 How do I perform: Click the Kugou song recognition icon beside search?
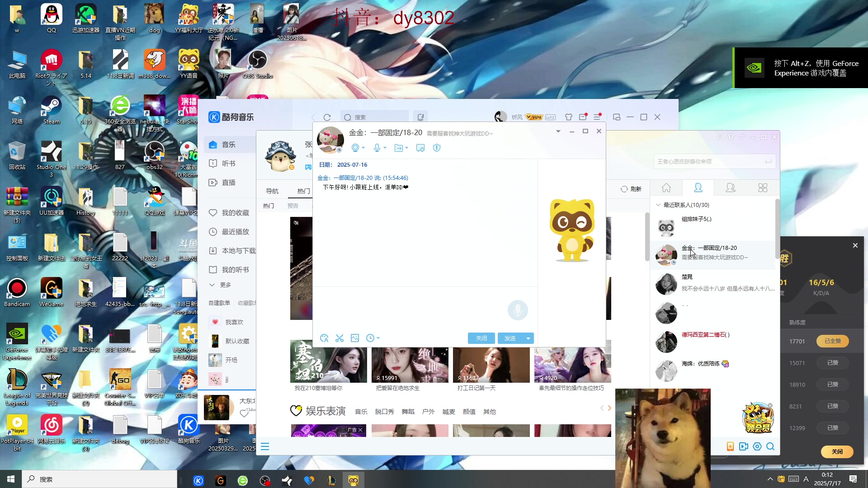tap(420, 117)
